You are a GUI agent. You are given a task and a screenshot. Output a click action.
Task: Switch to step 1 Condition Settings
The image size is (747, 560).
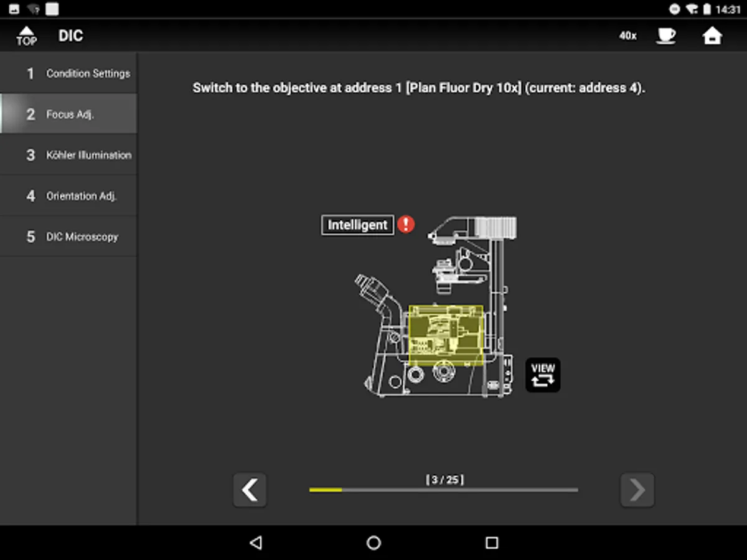point(68,73)
